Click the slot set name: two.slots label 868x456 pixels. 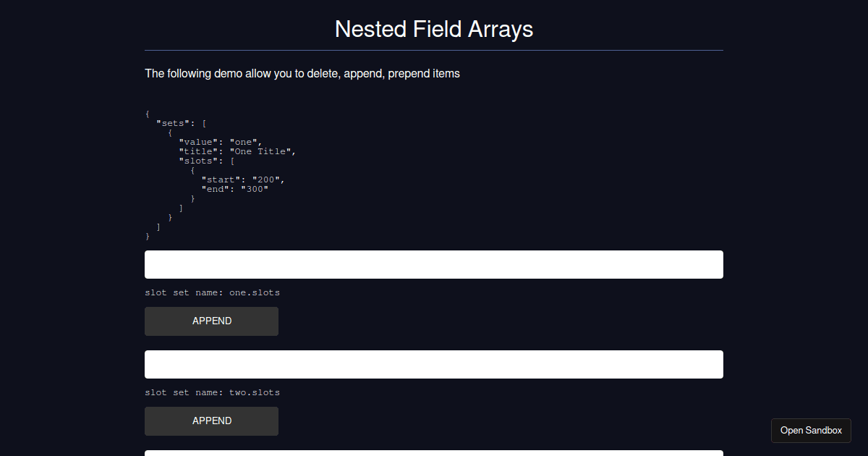pyautogui.click(x=211, y=392)
